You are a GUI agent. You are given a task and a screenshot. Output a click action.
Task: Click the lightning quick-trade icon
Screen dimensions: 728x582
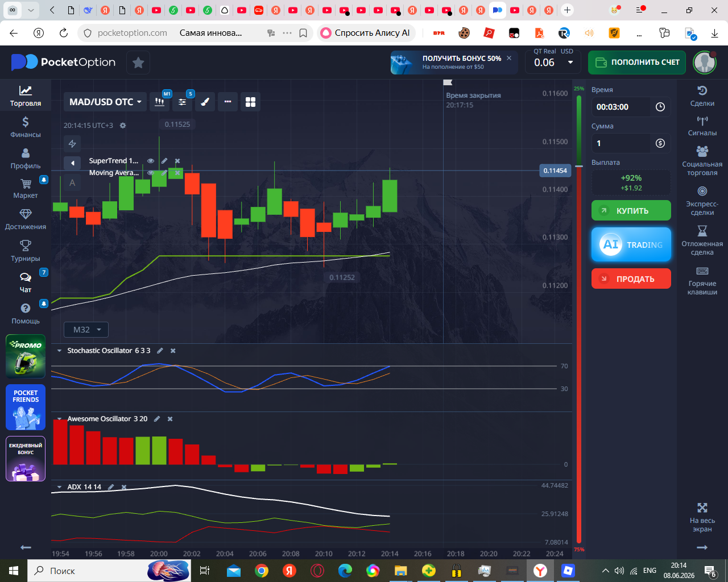pos(72,144)
